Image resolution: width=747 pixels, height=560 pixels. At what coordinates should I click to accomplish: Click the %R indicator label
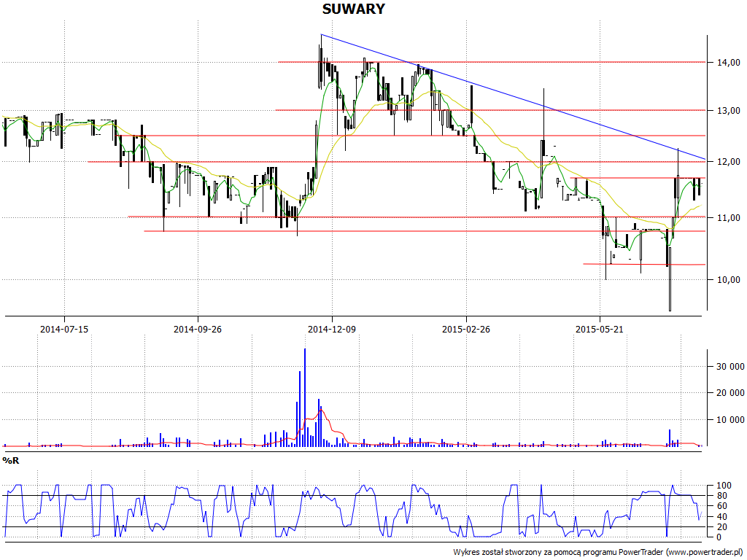[x=11, y=461]
